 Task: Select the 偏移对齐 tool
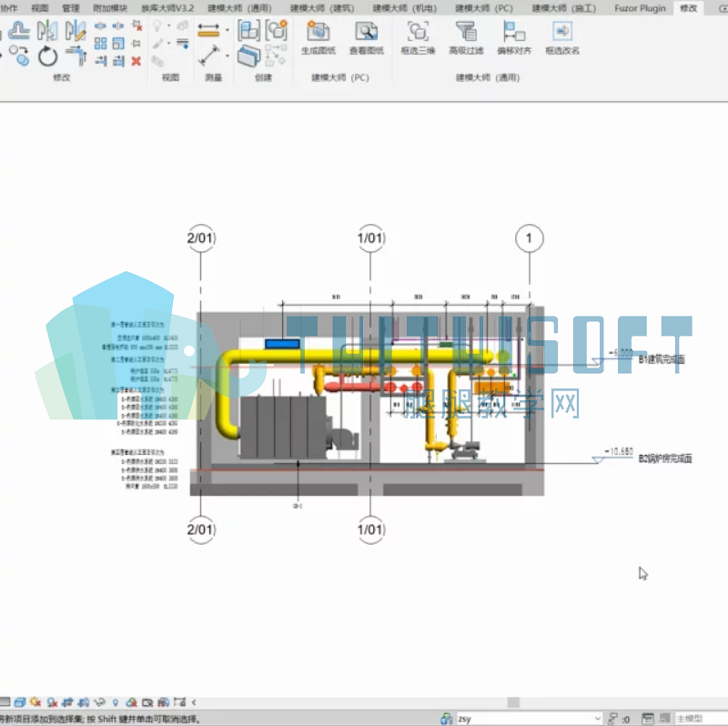click(x=514, y=38)
